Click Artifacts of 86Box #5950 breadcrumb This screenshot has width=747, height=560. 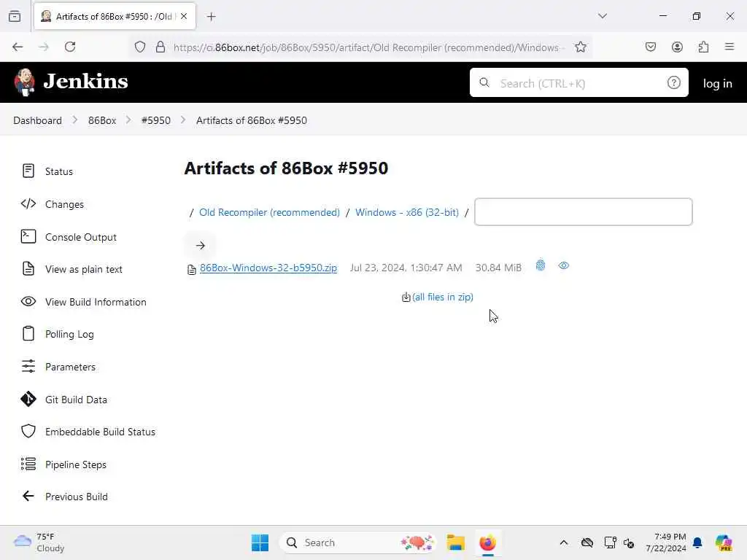pyautogui.click(x=252, y=120)
